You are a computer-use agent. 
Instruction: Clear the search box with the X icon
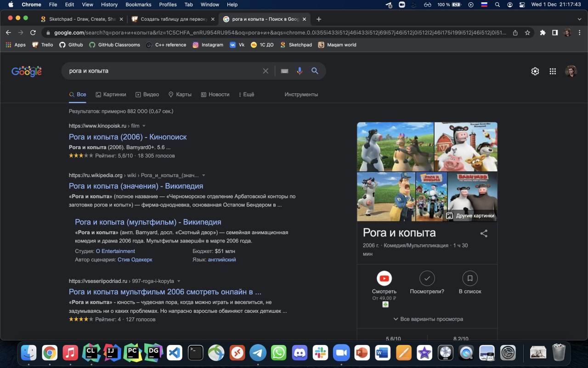coord(266,71)
